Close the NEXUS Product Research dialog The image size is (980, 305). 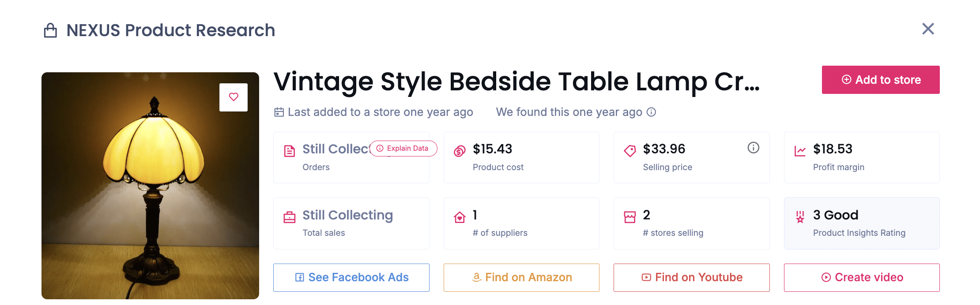(x=928, y=29)
